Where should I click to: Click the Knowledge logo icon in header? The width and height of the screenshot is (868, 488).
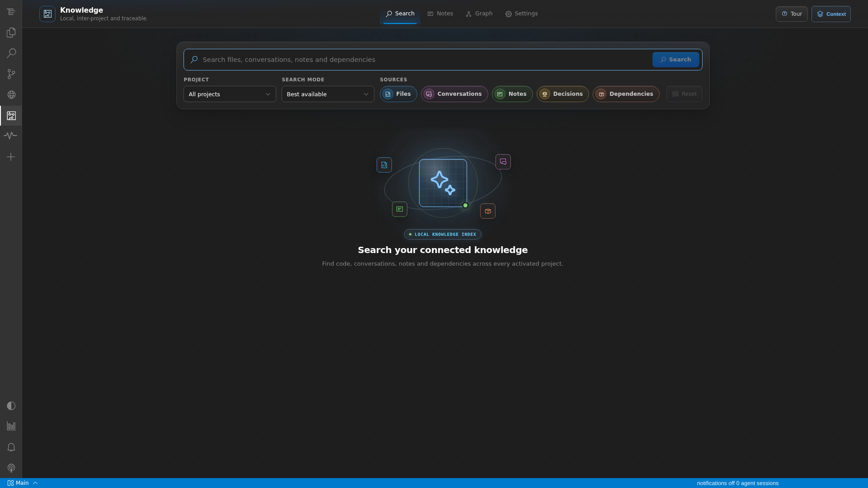[x=47, y=14]
